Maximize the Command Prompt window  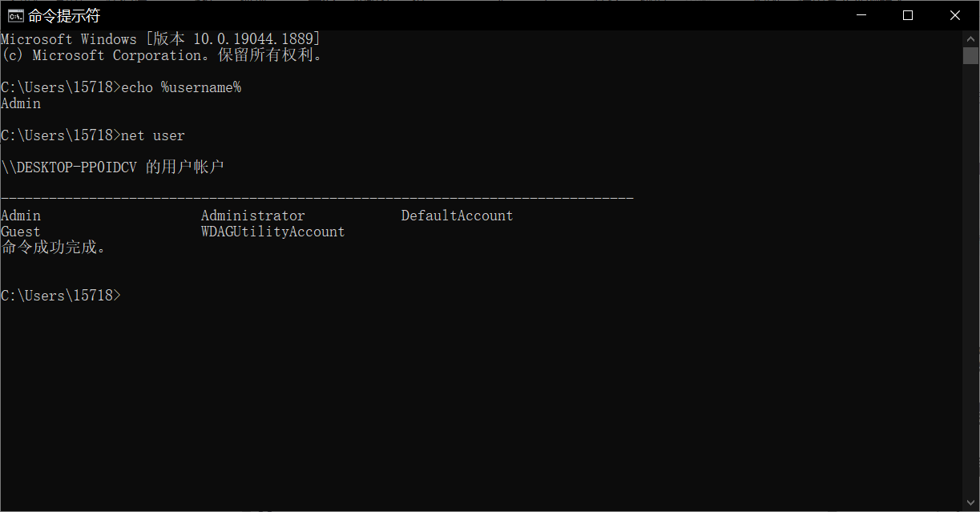908,15
